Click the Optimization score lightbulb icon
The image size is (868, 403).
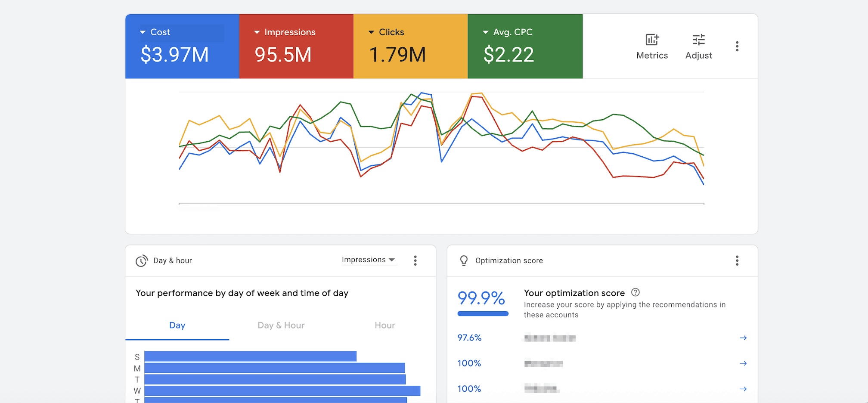coord(464,260)
